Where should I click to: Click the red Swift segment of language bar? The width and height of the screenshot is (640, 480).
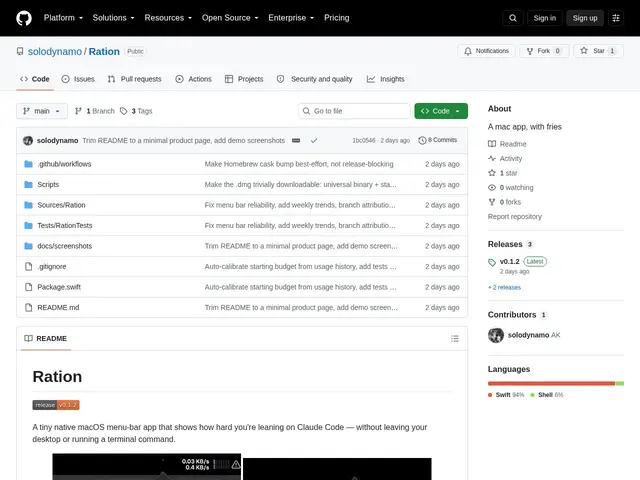click(551, 383)
